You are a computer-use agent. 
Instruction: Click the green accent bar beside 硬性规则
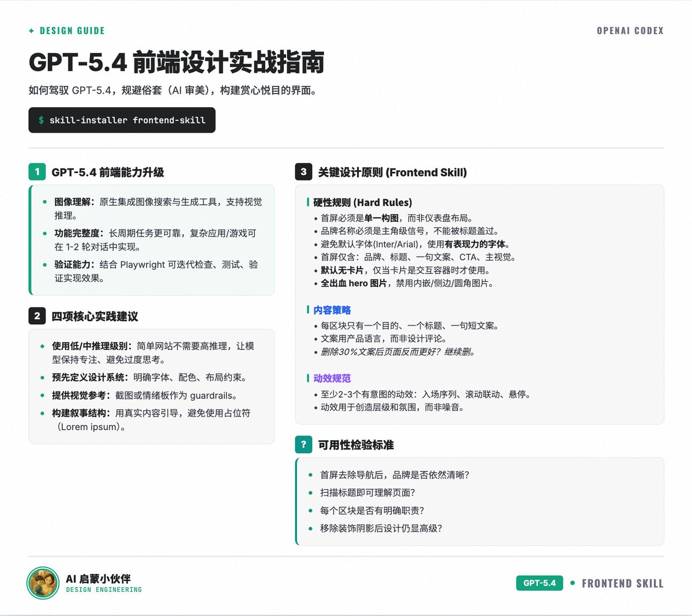309,202
